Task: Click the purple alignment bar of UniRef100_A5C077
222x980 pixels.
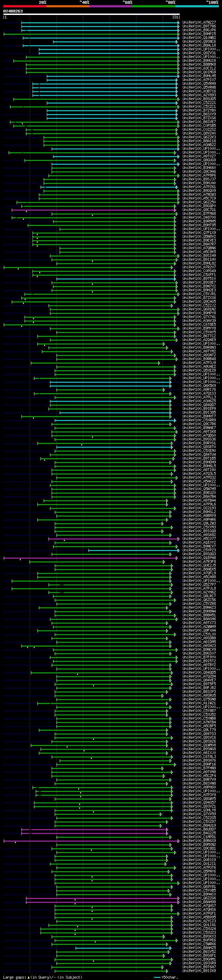Action: (114, 539)
